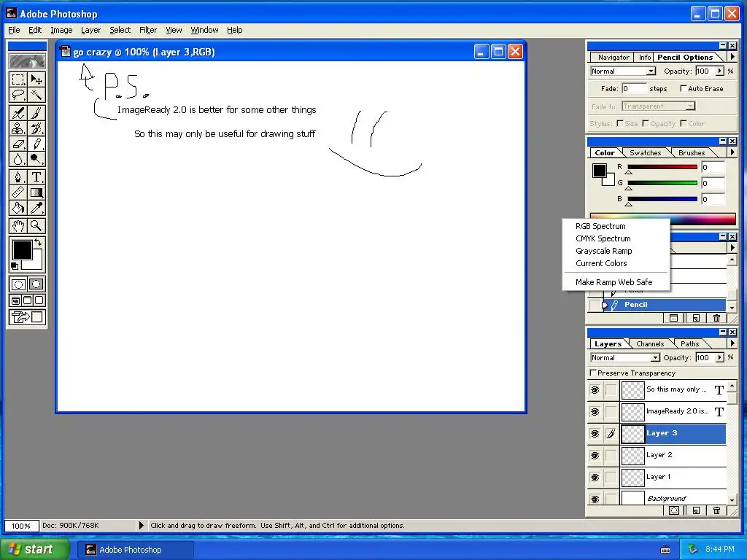Open History palette menu arrow
The height and width of the screenshot is (560, 747).
[x=732, y=248]
